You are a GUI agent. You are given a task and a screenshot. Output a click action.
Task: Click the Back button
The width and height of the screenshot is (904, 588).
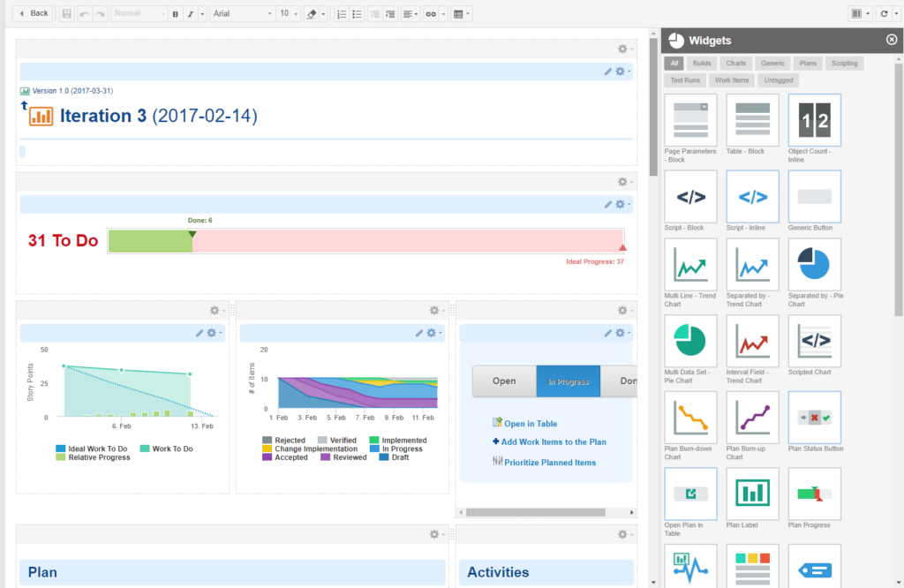33,13
